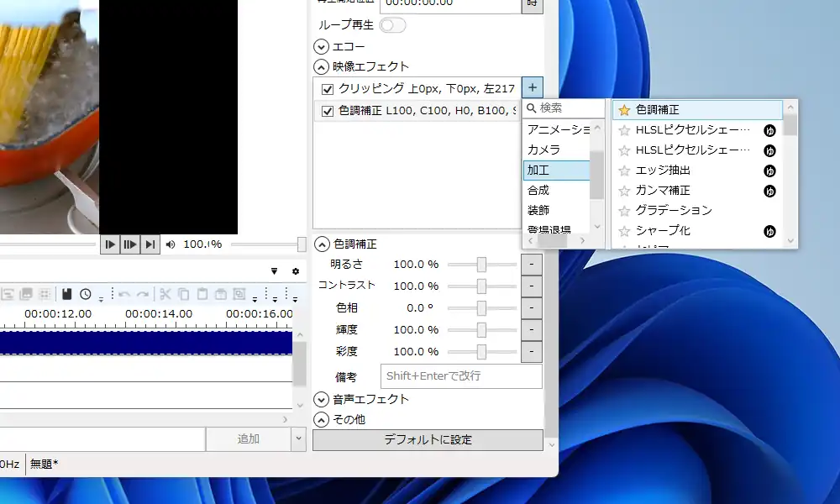
Task: Toggle favorite star for 色調補正 effect
Action: 624,110
